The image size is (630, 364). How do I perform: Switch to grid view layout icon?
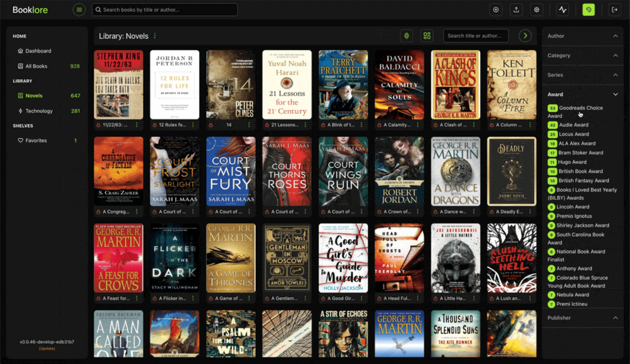point(426,36)
